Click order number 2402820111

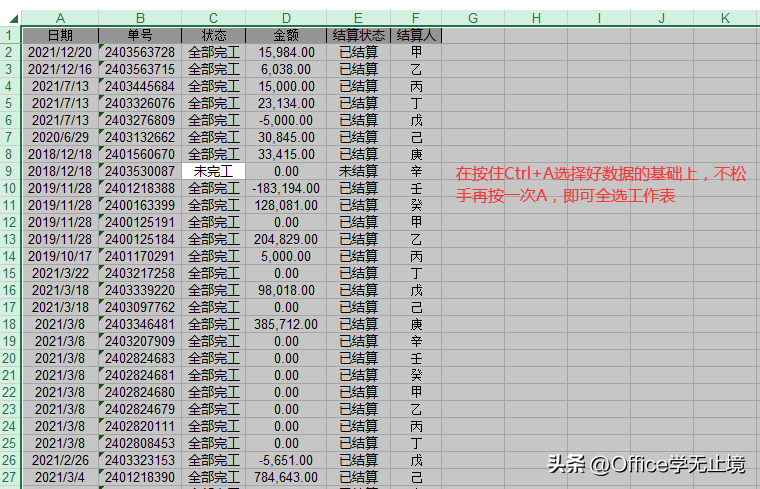tap(140, 426)
